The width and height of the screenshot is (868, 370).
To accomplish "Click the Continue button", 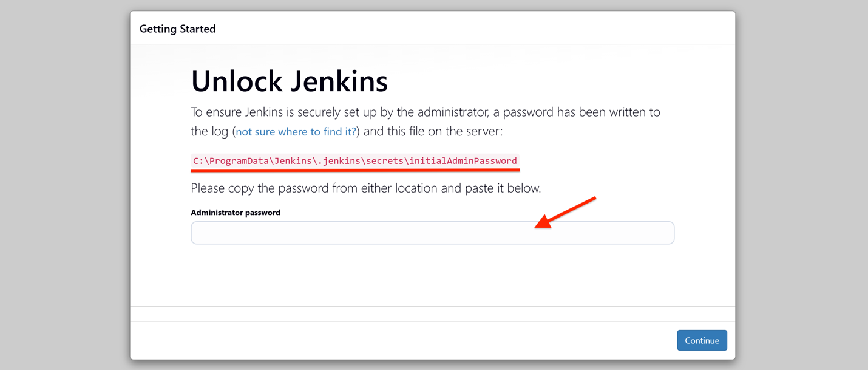I will (x=702, y=341).
